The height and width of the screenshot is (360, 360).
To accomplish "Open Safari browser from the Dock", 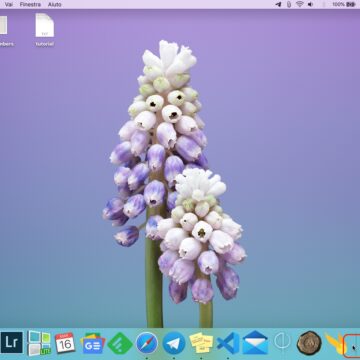I will tap(147, 343).
